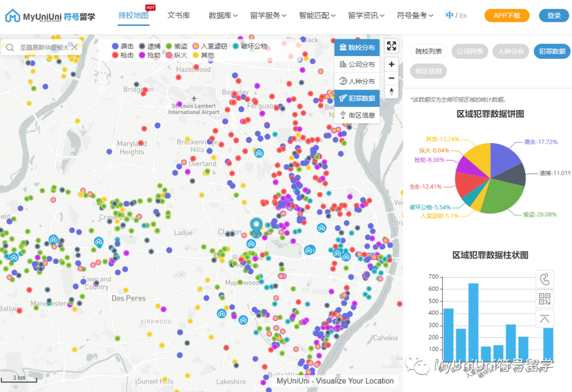Open the 院校列表 panel tab
The height and width of the screenshot is (392, 572).
(428, 51)
